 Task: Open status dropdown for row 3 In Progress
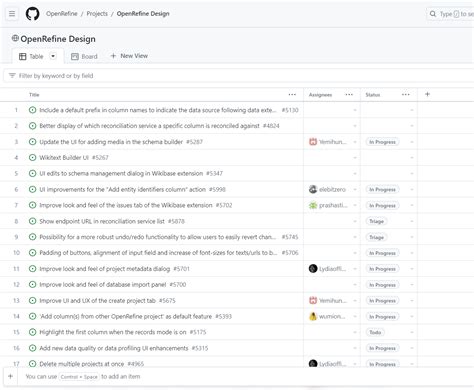(412, 142)
